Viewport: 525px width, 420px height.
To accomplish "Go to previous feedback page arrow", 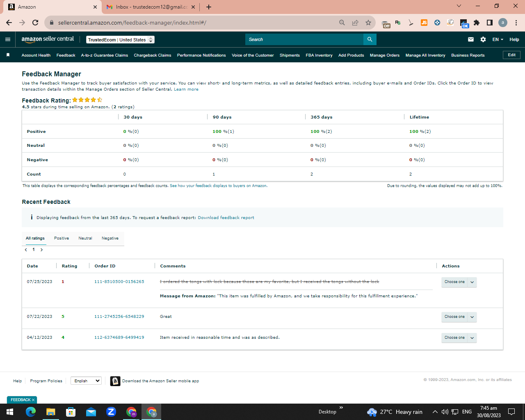I will (x=26, y=250).
